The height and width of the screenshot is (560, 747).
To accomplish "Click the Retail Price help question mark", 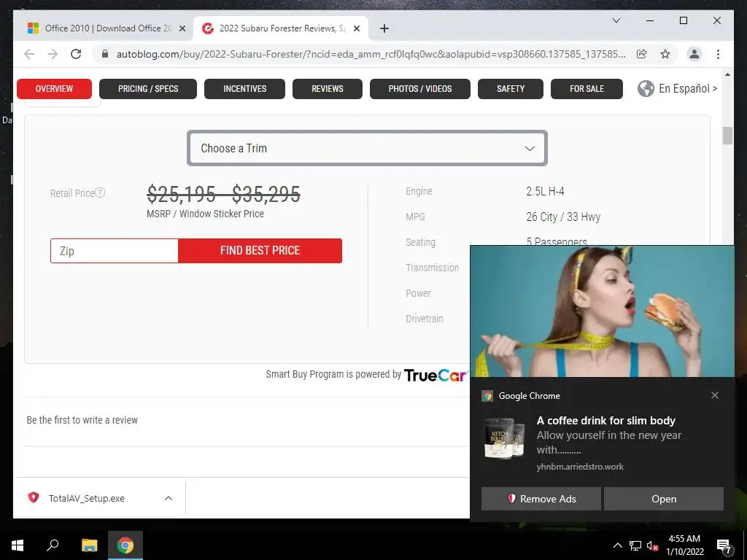I will click(x=100, y=192).
